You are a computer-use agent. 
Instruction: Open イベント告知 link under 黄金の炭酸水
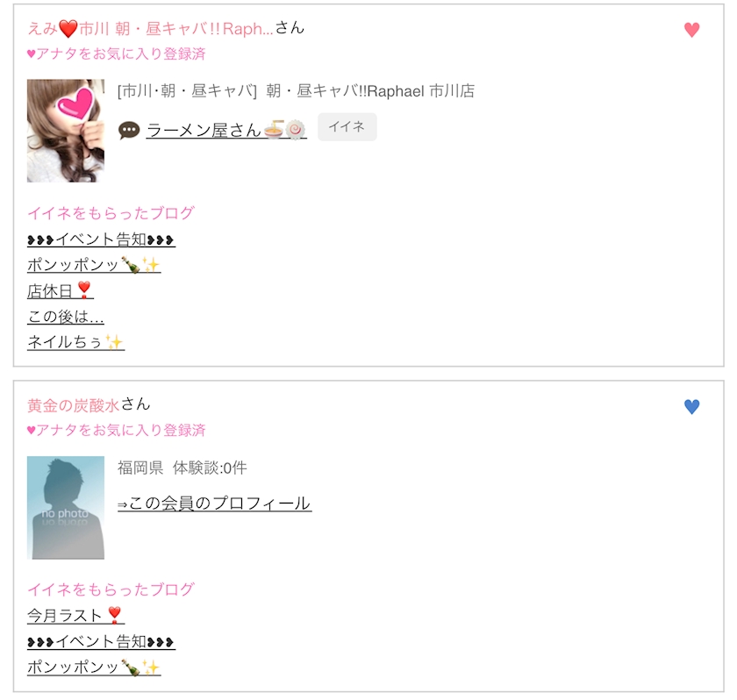[101, 641]
